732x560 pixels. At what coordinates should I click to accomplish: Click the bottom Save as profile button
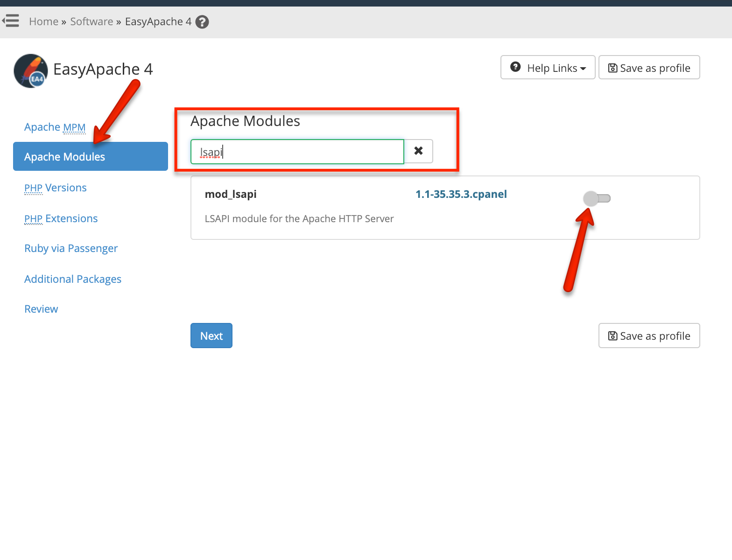pyautogui.click(x=649, y=336)
